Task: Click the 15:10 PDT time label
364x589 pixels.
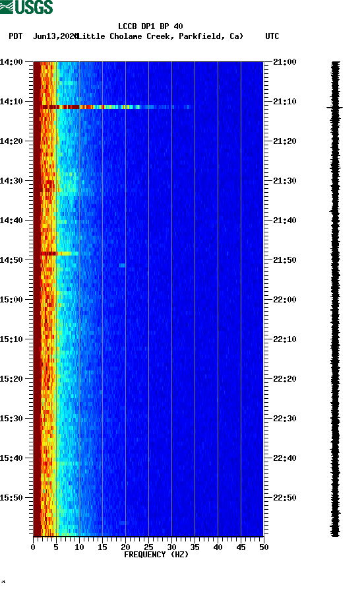Action: (11, 339)
